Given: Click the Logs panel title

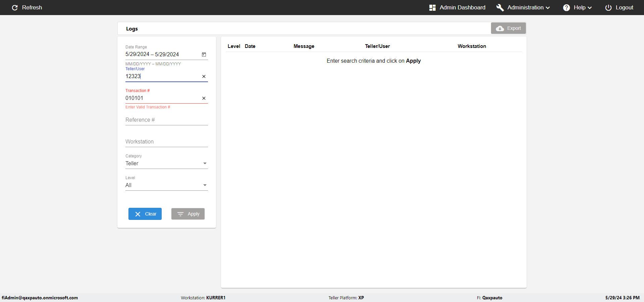Looking at the screenshot, I should point(132,29).
